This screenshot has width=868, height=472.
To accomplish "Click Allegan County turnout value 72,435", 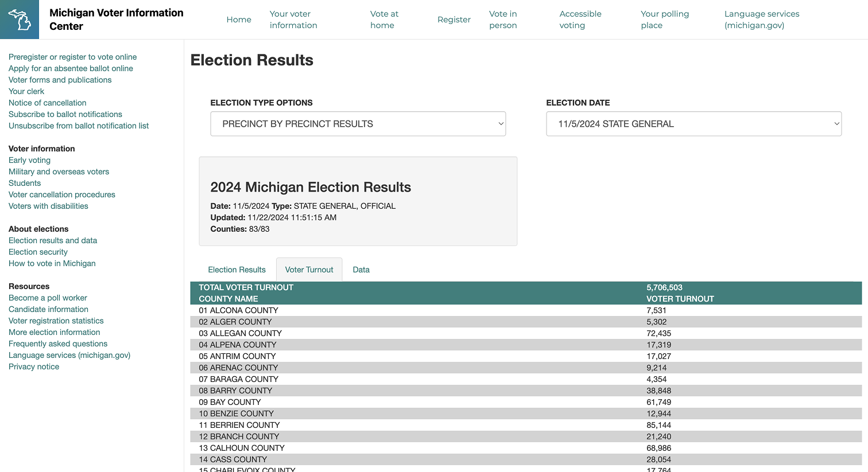I will coord(658,333).
